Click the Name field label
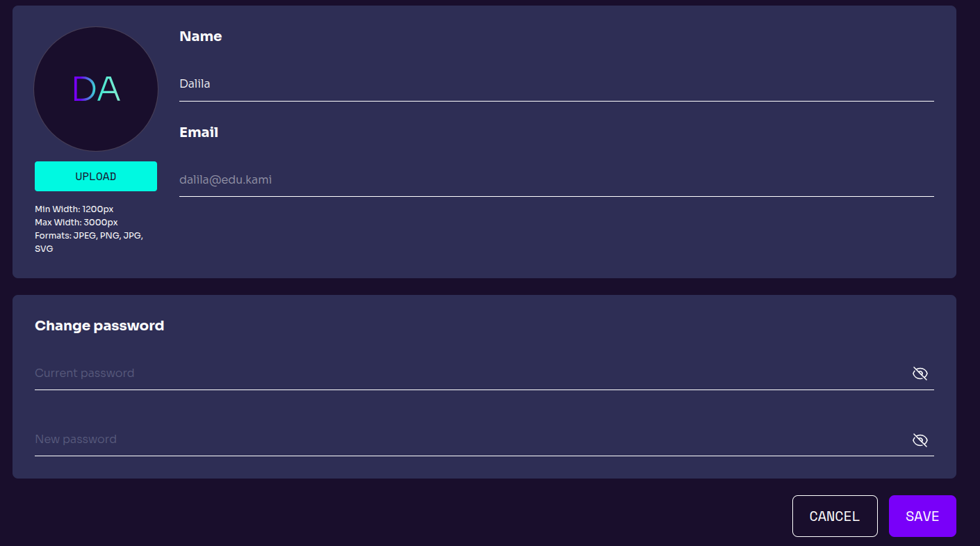The height and width of the screenshot is (546, 980). coord(201,36)
